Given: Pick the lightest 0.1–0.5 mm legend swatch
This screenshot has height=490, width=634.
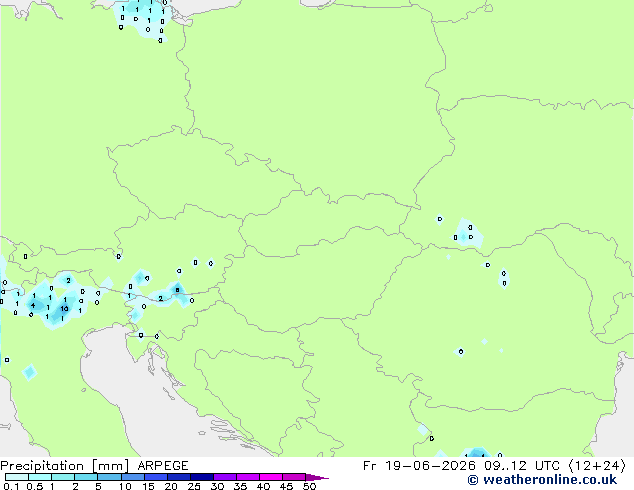Looking at the screenshot, I should (17, 477).
